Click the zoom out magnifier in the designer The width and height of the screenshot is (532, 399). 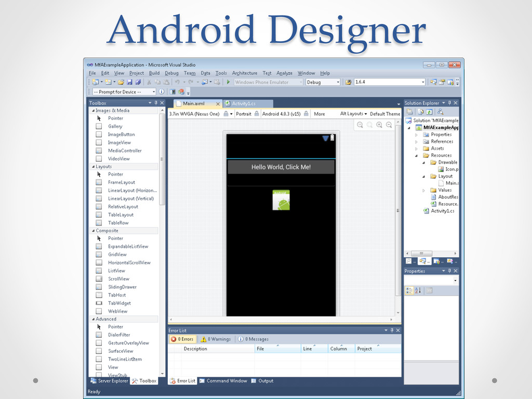[x=389, y=125]
